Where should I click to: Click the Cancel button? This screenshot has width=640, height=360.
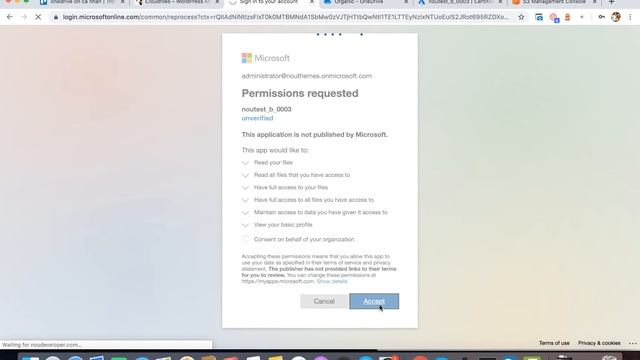[324, 301]
